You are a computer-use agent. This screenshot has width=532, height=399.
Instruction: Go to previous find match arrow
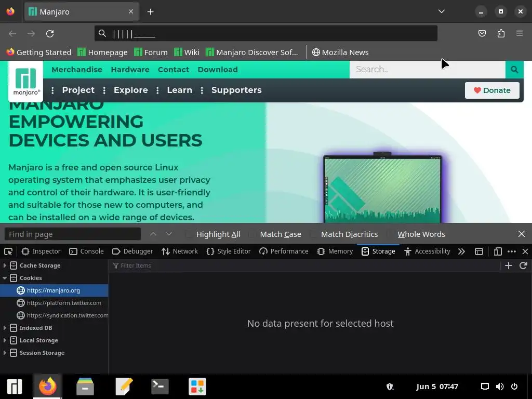coord(153,234)
